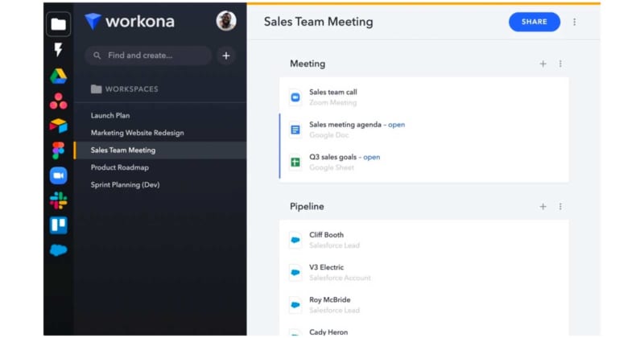Focus the Find and create search field
Screen dimensions: 644x338
pos(148,56)
